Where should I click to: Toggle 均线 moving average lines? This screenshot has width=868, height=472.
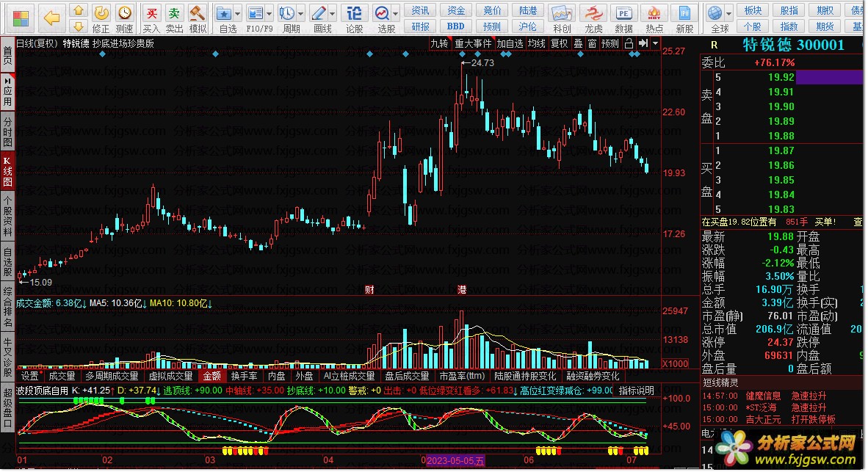click(x=536, y=44)
